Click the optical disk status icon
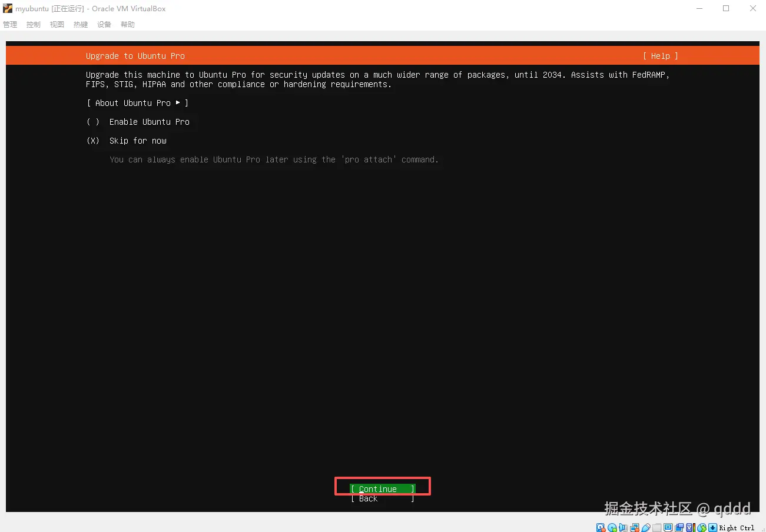This screenshot has height=532, width=766. [x=612, y=527]
